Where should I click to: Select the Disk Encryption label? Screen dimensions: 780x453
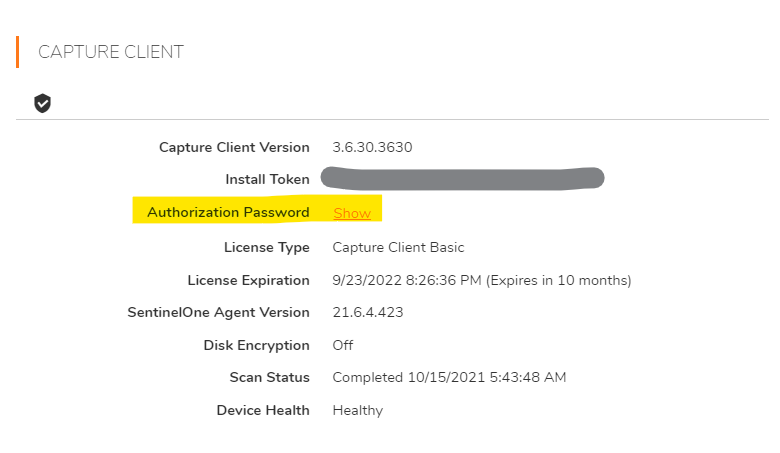[x=256, y=345]
